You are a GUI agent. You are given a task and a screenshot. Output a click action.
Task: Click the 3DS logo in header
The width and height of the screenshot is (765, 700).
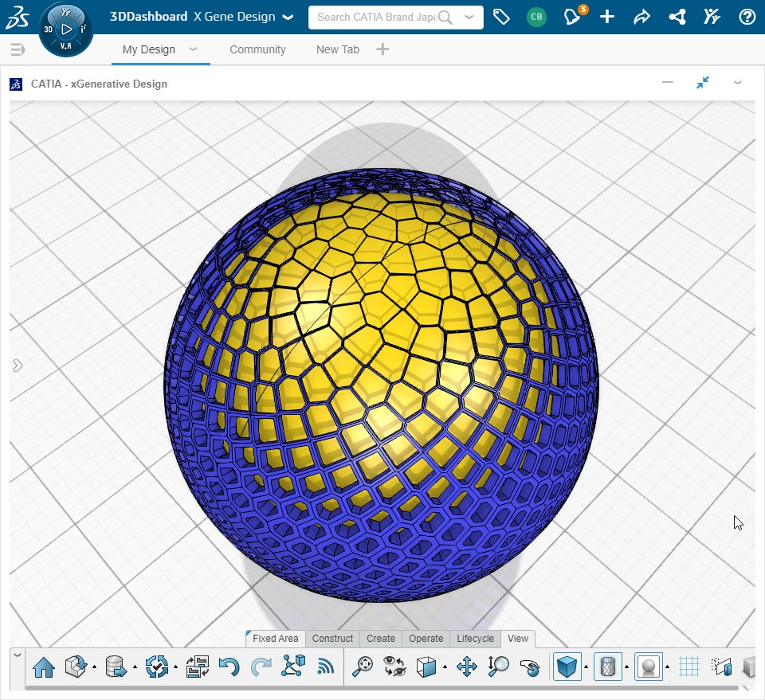[18, 17]
